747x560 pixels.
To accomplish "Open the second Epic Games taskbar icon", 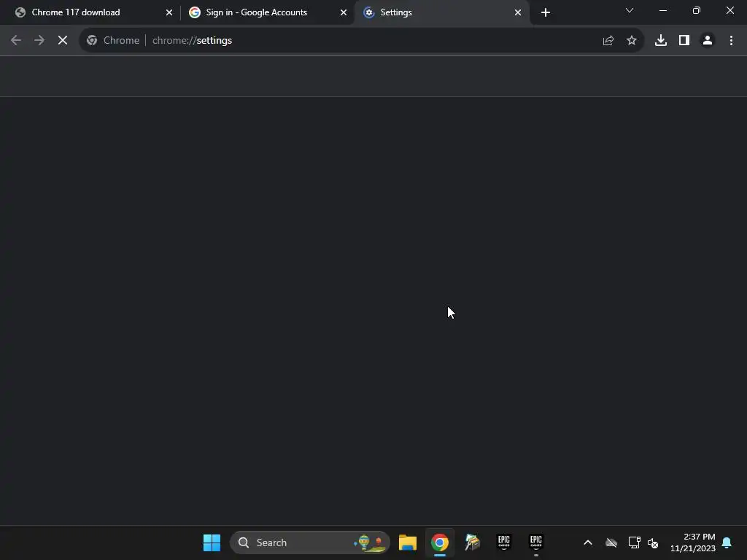I will 536,542.
